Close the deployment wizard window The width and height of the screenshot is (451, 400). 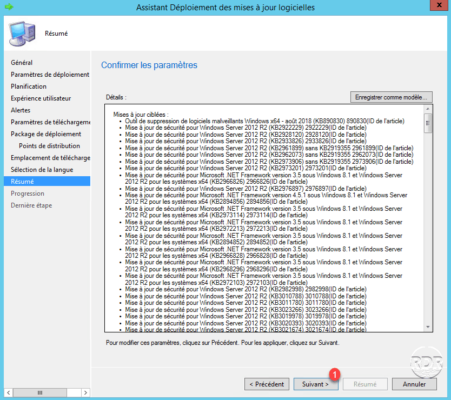439,5
